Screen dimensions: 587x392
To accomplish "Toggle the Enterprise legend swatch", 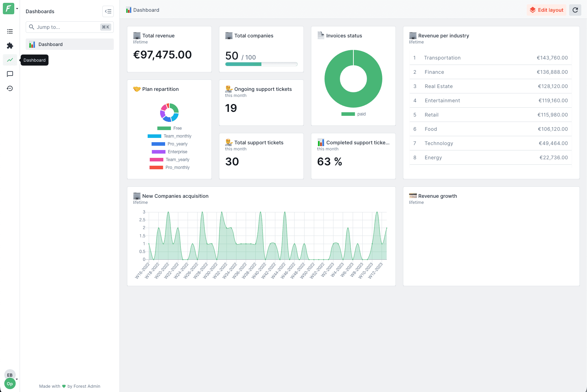I will [x=159, y=152].
